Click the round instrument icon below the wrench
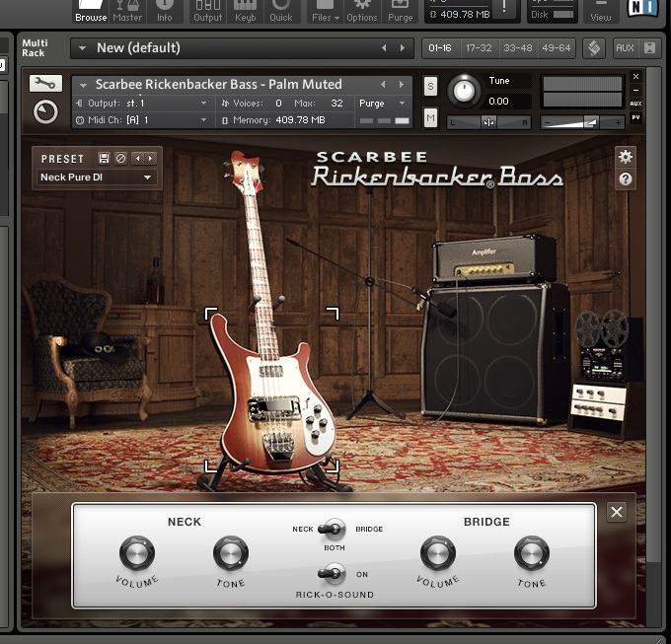This screenshot has height=644, width=671. click(x=45, y=112)
